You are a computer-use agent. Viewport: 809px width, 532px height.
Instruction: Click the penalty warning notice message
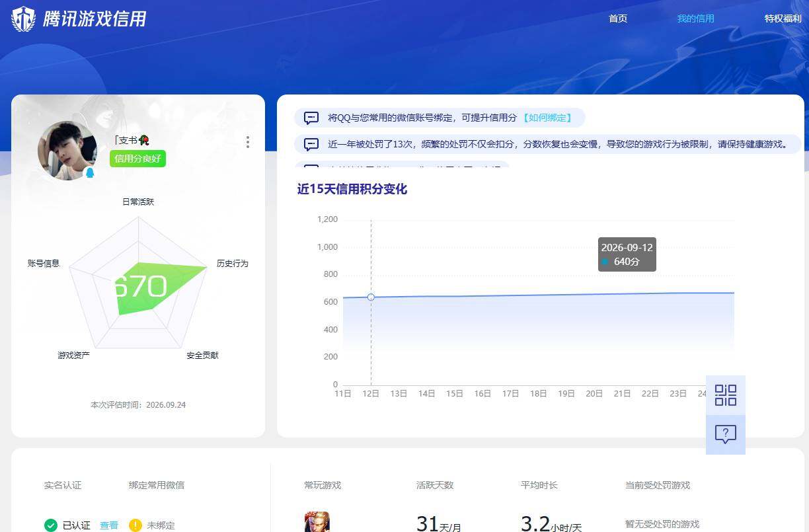(558, 144)
